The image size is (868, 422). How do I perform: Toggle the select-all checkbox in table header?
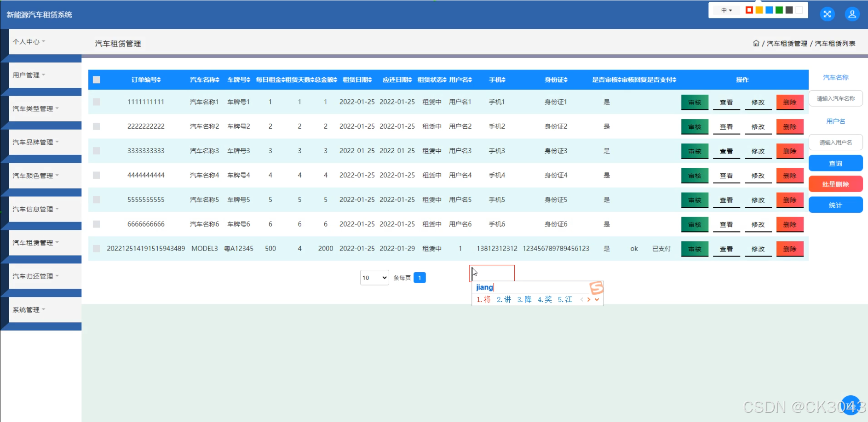point(97,80)
